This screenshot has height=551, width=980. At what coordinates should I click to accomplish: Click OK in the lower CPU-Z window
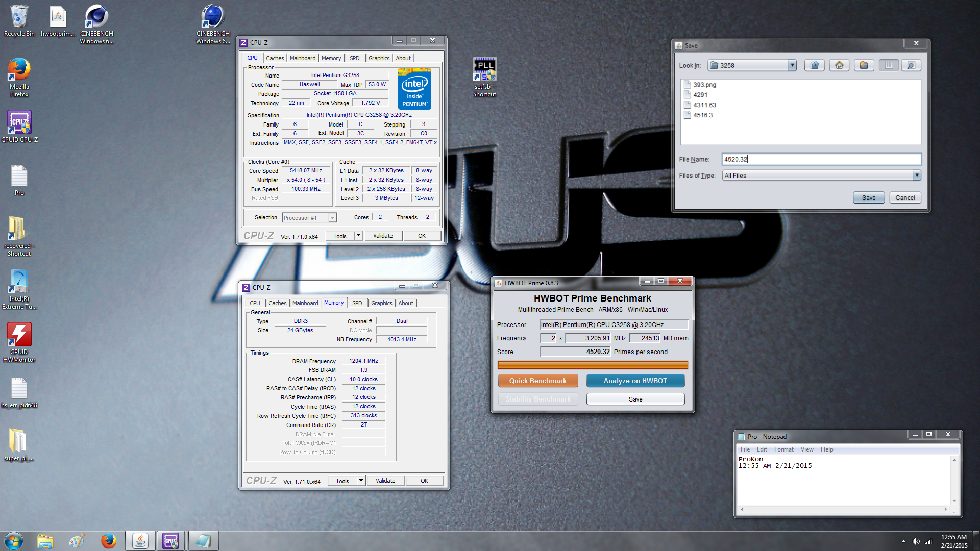point(424,481)
